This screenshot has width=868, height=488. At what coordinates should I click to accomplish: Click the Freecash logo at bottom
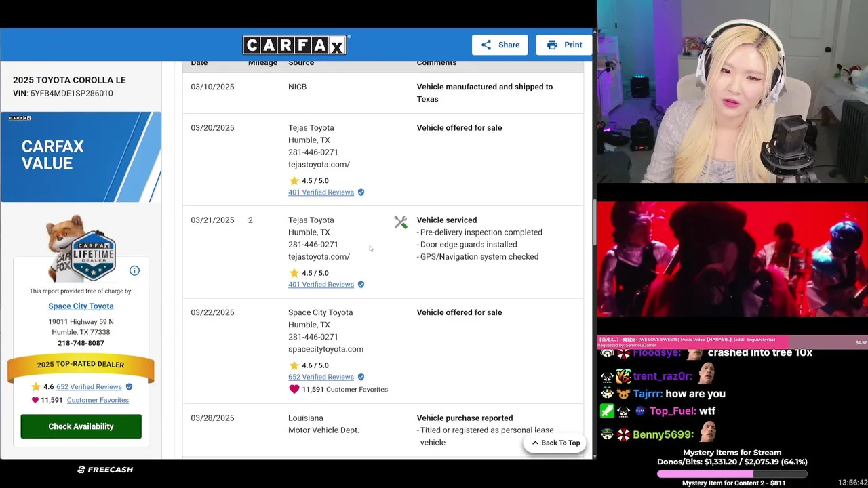tap(105, 470)
